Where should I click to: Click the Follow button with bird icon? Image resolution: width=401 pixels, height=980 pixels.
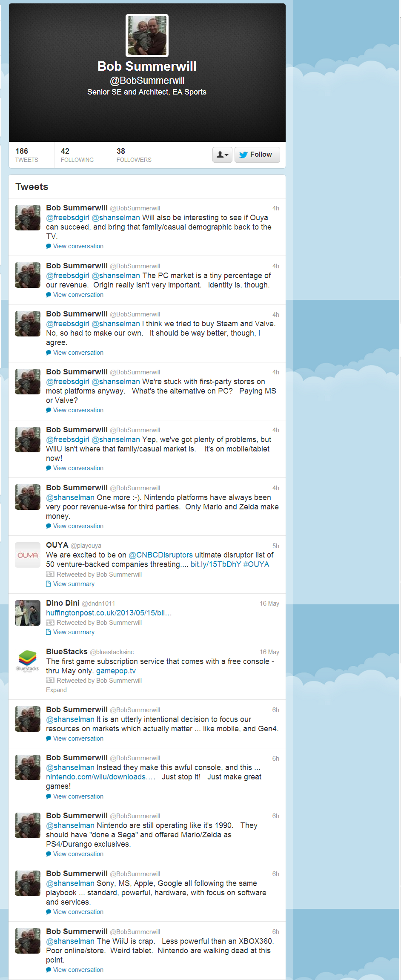257,155
